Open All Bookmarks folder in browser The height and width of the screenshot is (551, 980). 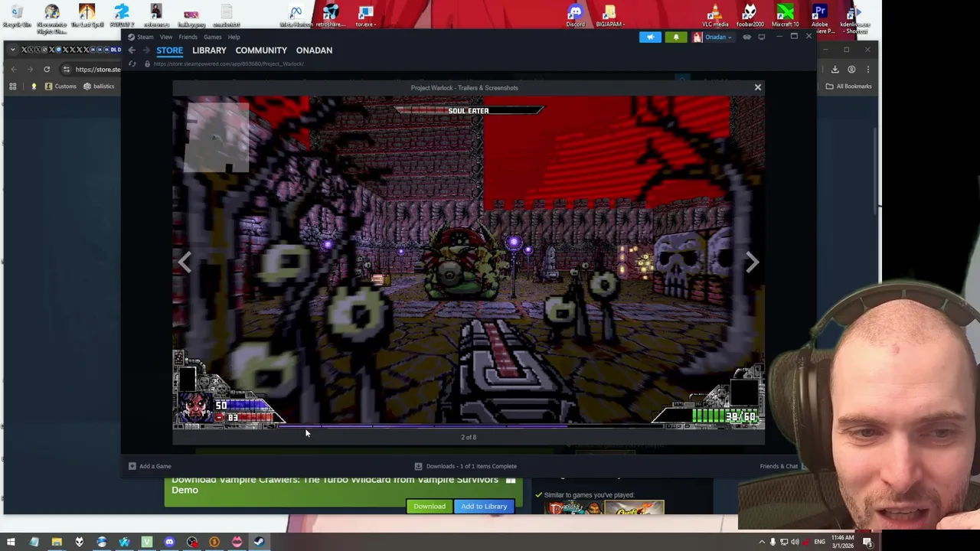848,86
